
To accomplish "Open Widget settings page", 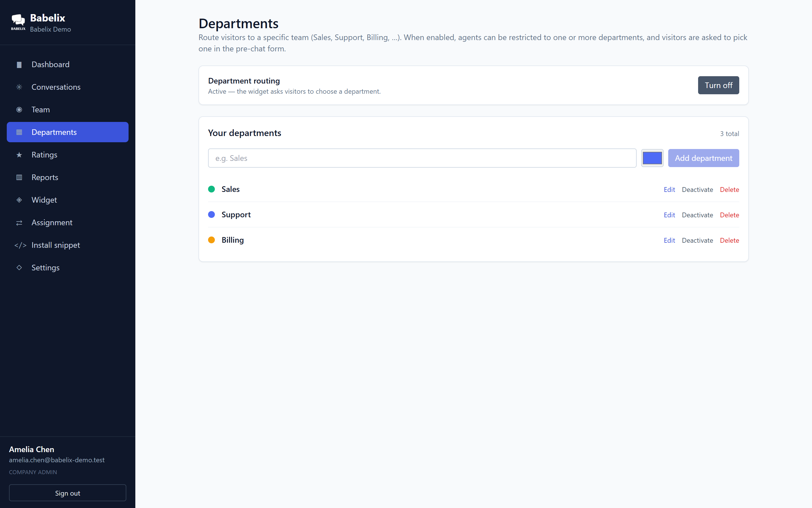I will pos(67,200).
